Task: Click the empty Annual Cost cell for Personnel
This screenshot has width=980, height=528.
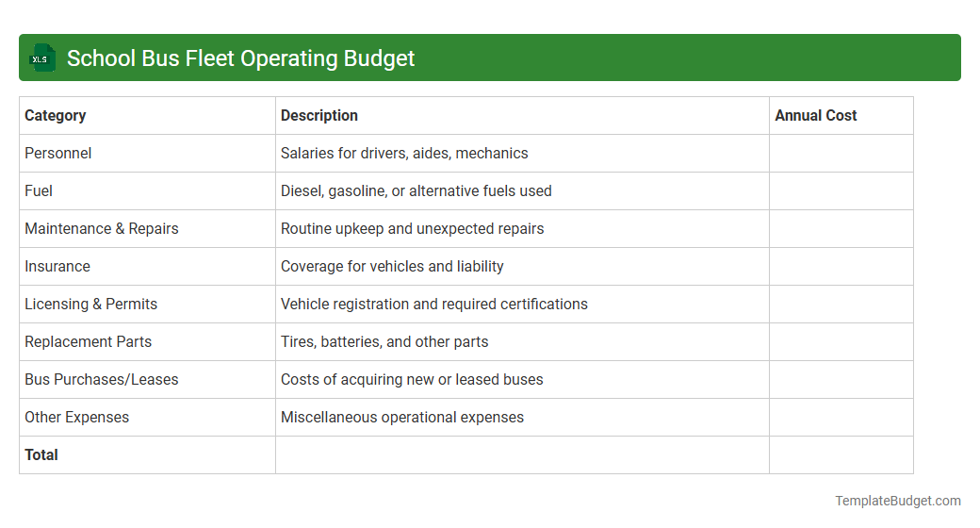Action: (841, 154)
